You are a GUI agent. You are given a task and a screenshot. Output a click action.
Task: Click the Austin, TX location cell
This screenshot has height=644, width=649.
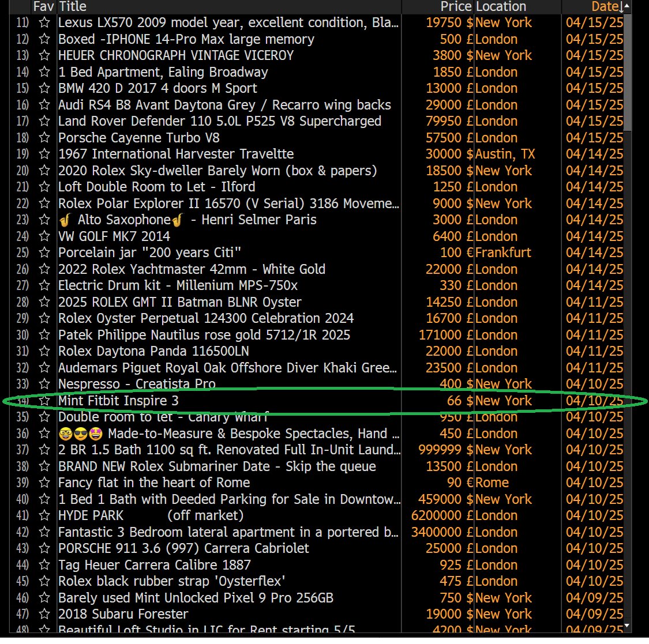point(505,155)
